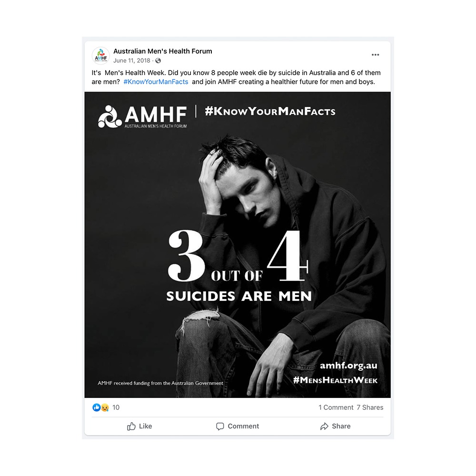Open the three-dot post options menu
Viewport: 476px width, 476px height.
coord(376,55)
